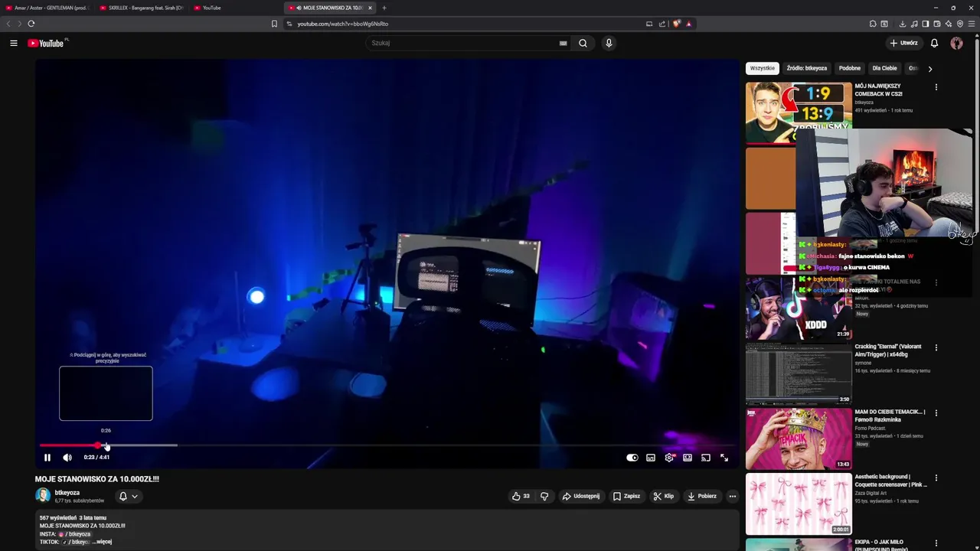Open btkeyoza channel avatar
This screenshot has width=980, height=551.
point(43,496)
